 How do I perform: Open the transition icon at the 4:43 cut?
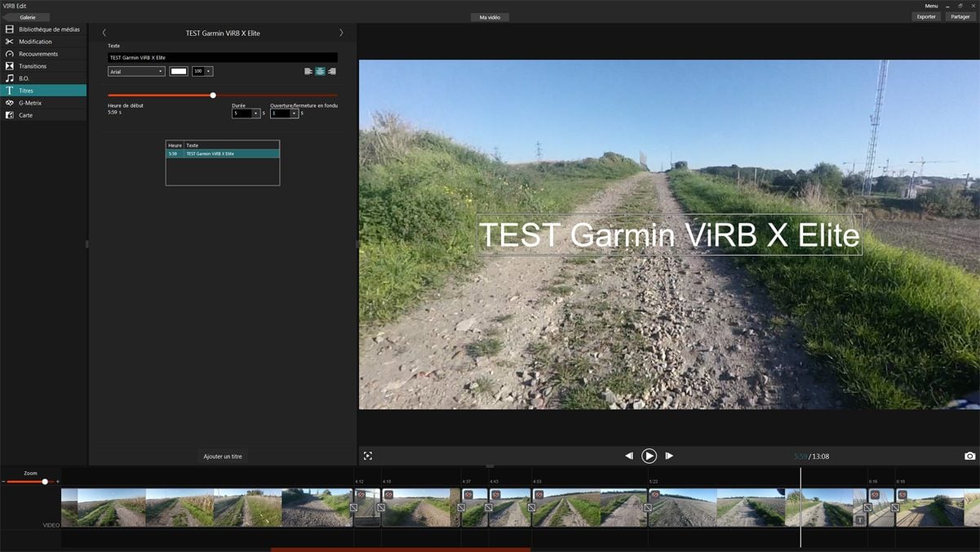(x=488, y=508)
